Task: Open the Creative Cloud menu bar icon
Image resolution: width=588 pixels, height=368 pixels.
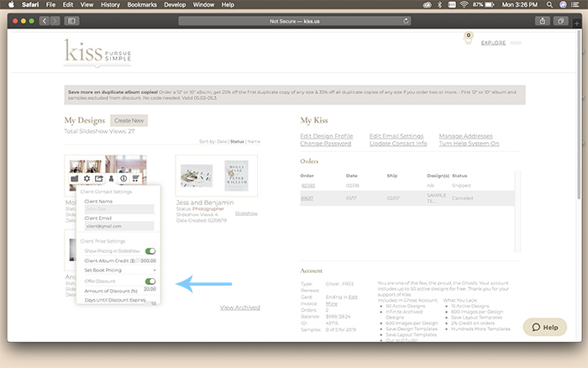Action: click(x=427, y=4)
